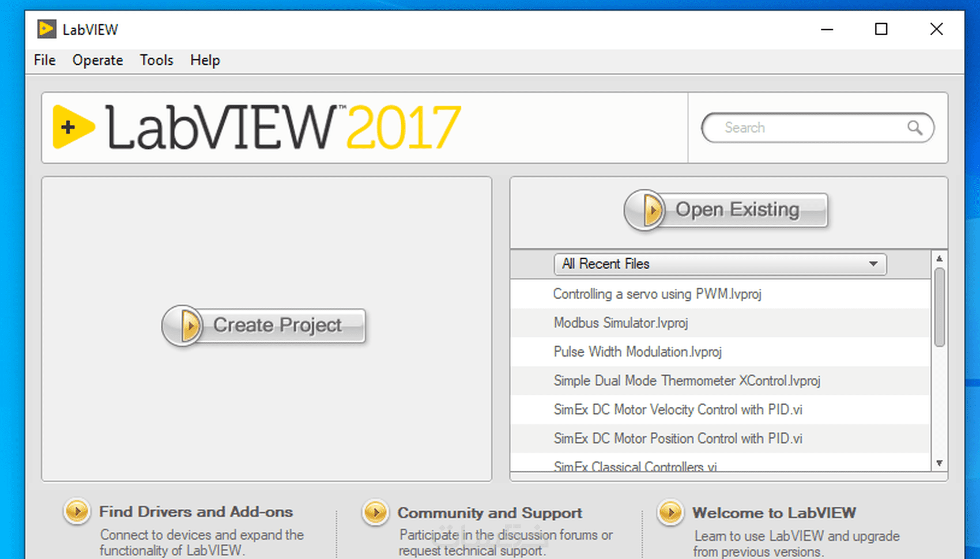Click the LabVIEW title bar app icon
980x559 pixels.
tap(47, 29)
